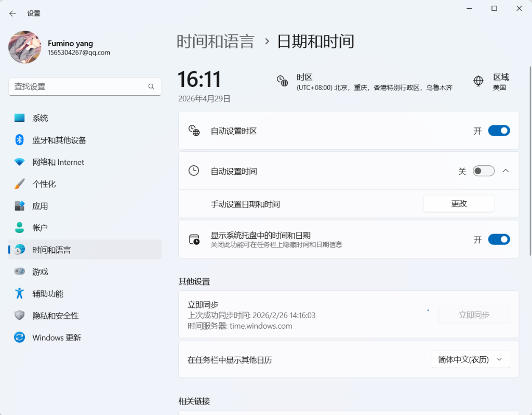Click the 立即同步 button
532x415 pixels.
[474, 315]
